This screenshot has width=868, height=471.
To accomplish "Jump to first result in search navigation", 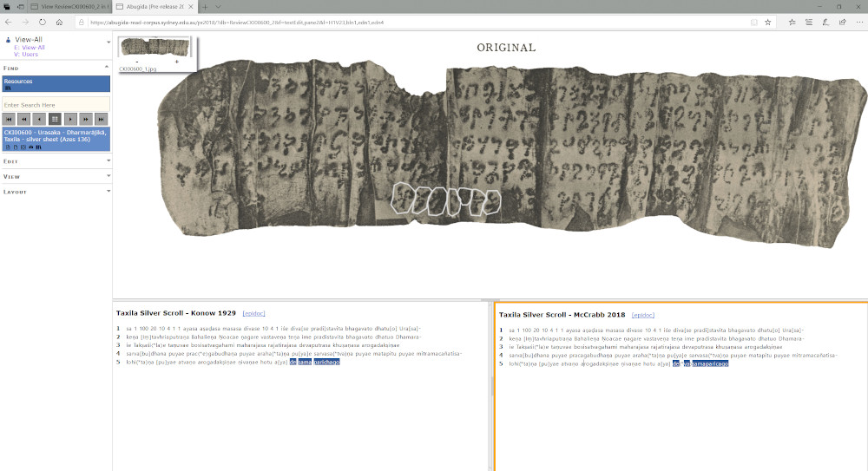I will click(9, 118).
